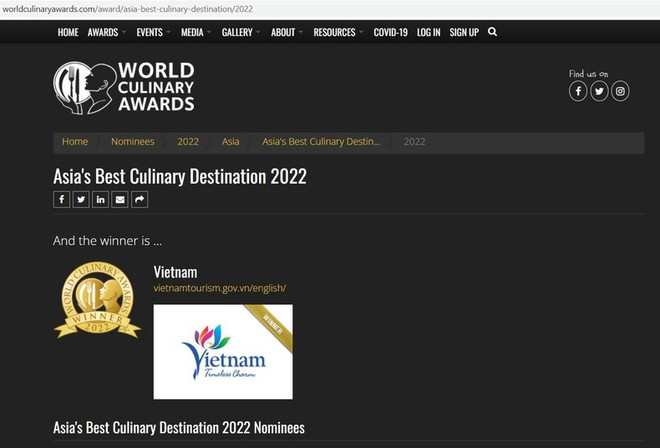Expand the Awards dropdown menu

(106, 32)
